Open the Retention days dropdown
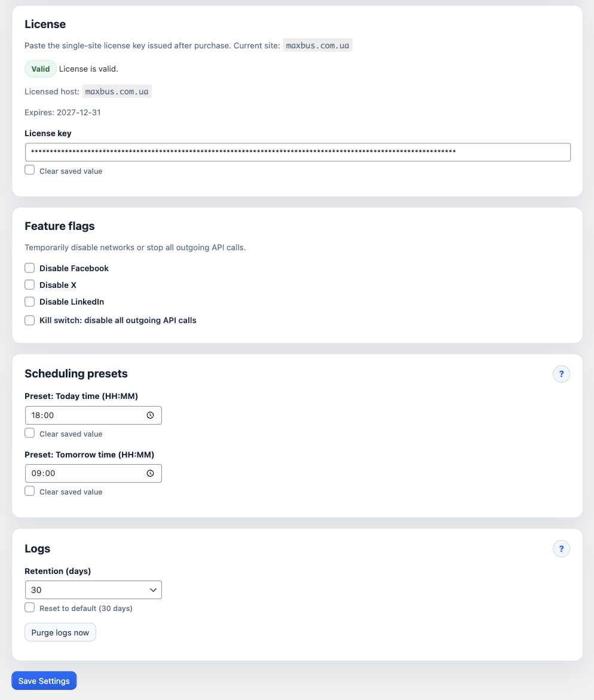 (93, 590)
